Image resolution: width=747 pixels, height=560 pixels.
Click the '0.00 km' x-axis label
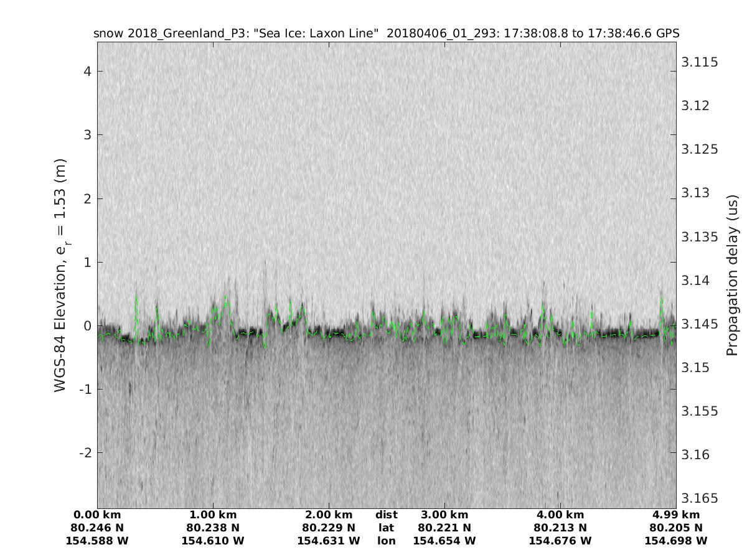97,515
